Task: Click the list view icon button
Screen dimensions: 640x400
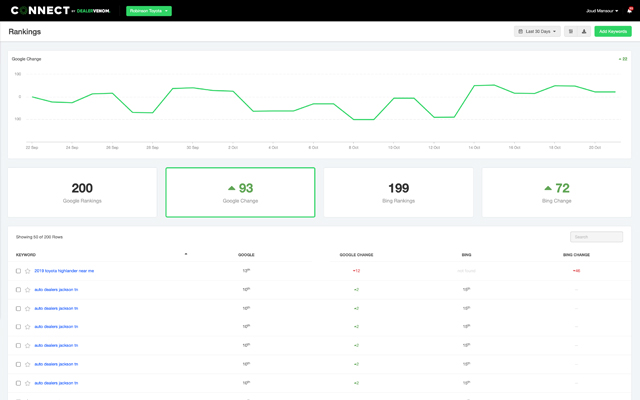Action: point(571,31)
